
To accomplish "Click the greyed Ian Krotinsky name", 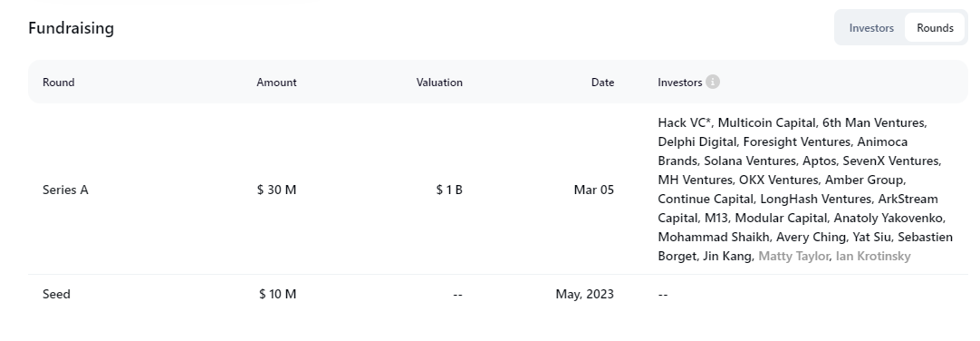I will pos(873,256).
